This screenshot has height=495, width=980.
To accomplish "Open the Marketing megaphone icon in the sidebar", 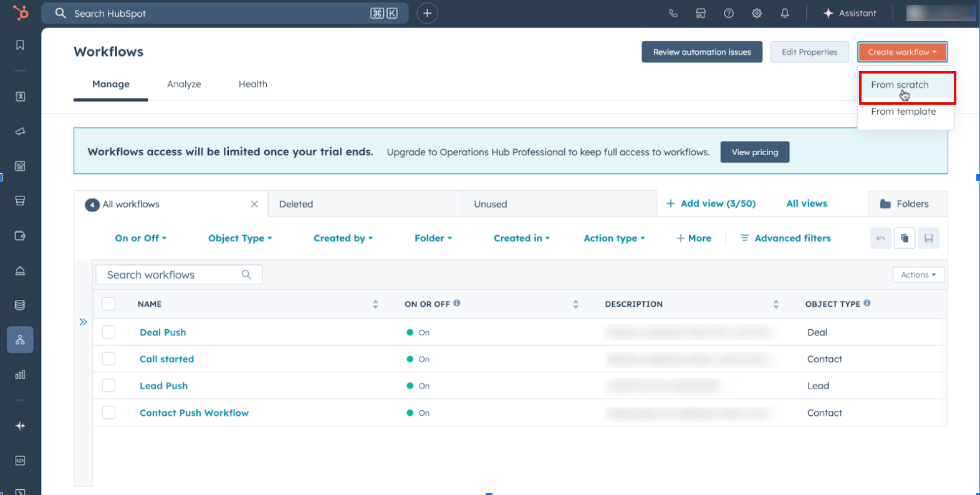I will [x=20, y=132].
